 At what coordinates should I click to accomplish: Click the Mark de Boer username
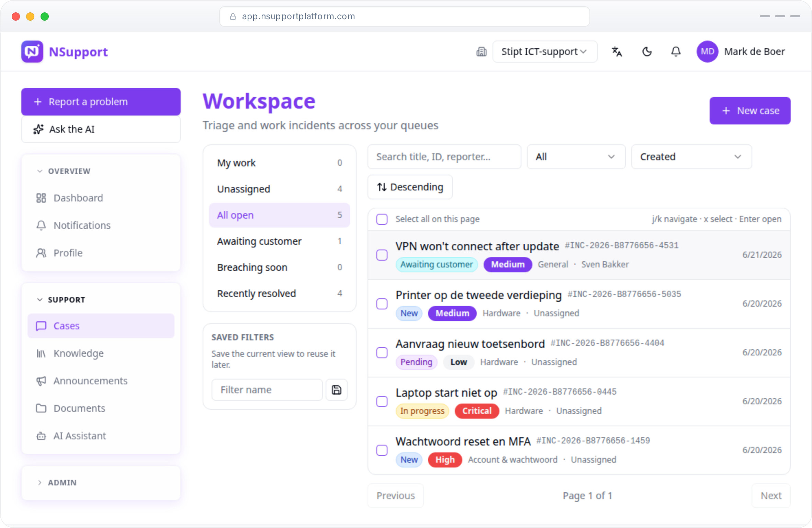click(x=755, y=52)
